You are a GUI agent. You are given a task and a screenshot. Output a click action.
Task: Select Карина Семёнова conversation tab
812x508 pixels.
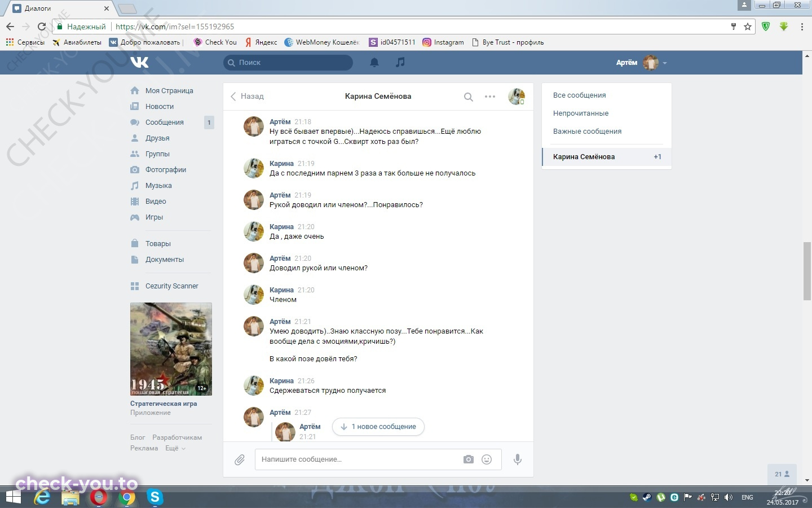607,157
